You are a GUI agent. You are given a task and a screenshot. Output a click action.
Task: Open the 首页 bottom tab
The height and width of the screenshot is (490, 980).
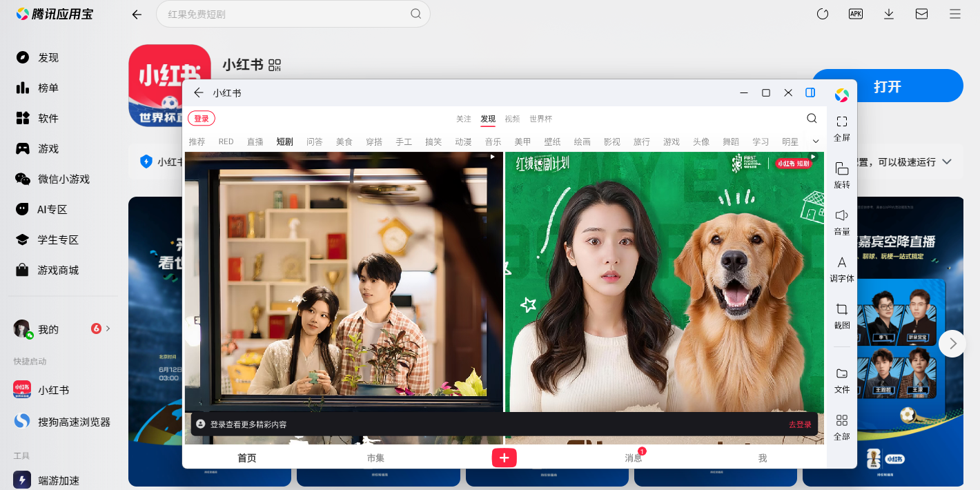coord(247,458)
